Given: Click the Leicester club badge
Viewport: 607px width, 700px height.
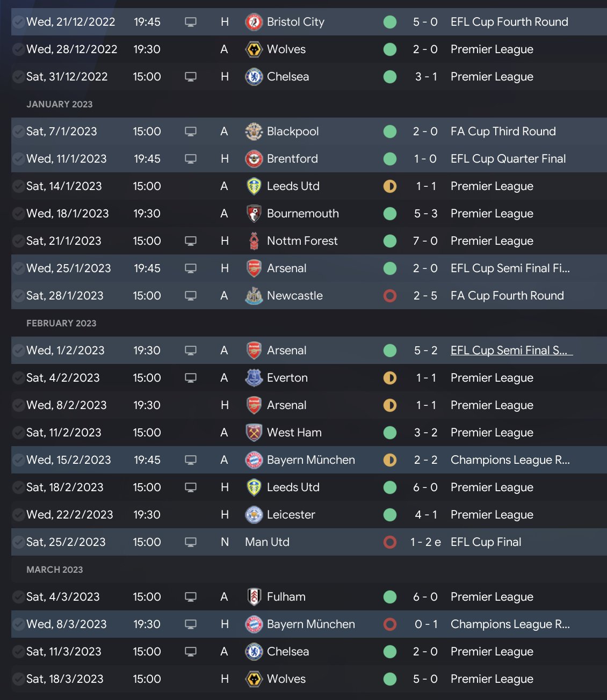Looking at the screenshot, I should (x=254, y=515).
